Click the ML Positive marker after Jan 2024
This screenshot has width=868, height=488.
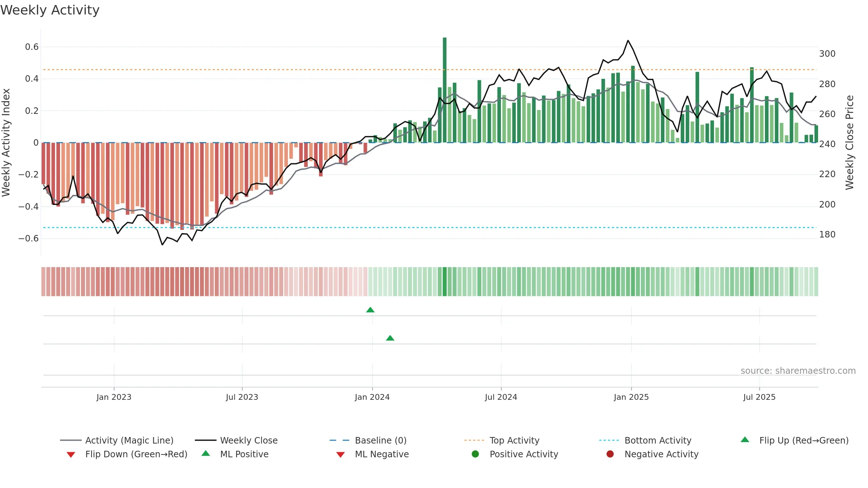click(390, 338)
